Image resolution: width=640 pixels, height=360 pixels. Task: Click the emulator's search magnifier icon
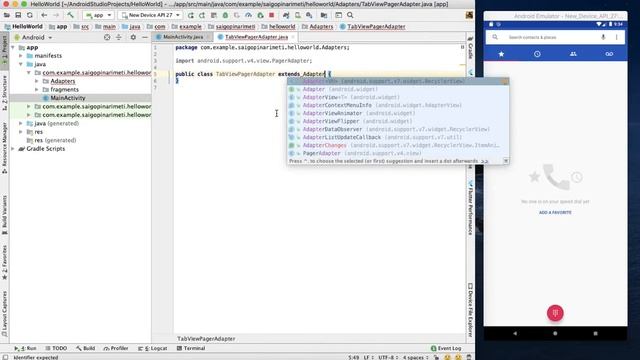click(x=495, y=37)
